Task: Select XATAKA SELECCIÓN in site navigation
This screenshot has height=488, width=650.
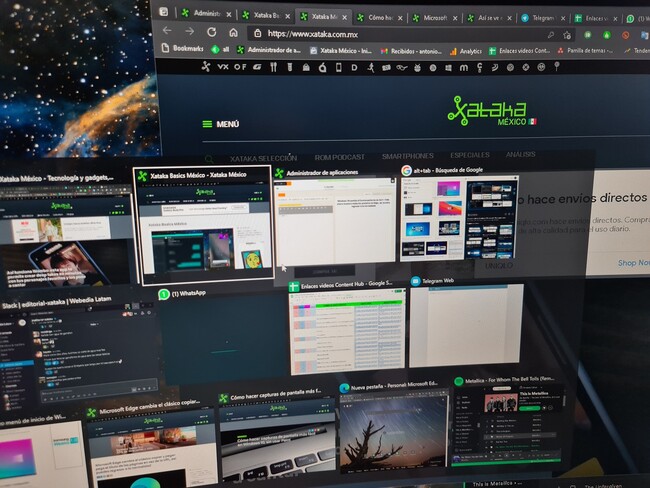Action: [263, 158]
